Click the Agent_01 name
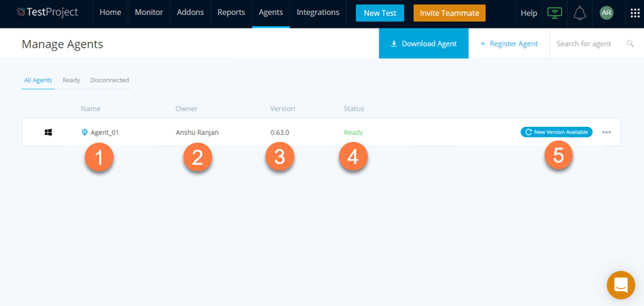The width and height of the screenshot is (644, 306). [105, 133]
